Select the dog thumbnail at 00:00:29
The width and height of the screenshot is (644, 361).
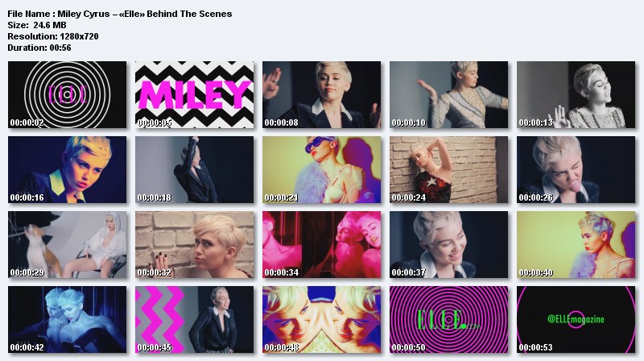[68, 245]
